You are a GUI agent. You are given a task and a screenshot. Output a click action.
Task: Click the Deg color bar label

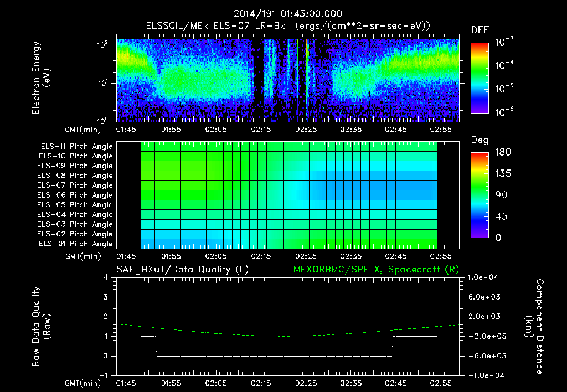[x=480, y=140]
